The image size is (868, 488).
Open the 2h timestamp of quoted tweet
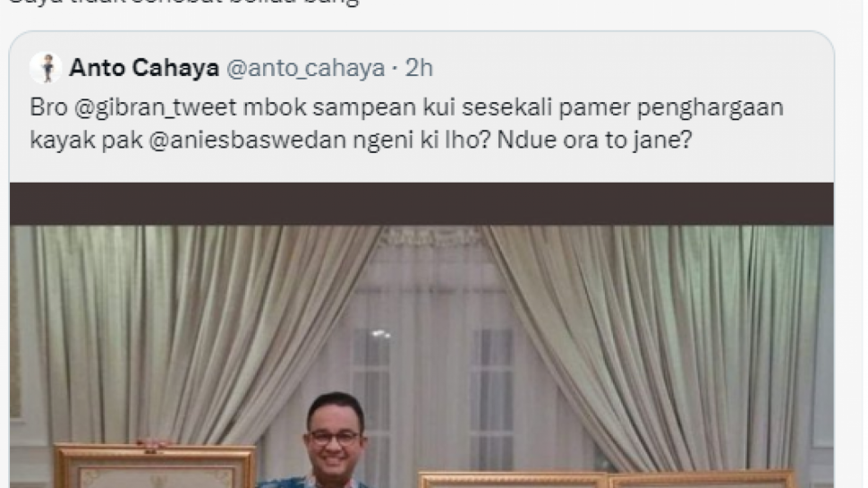tap(419, 68)
